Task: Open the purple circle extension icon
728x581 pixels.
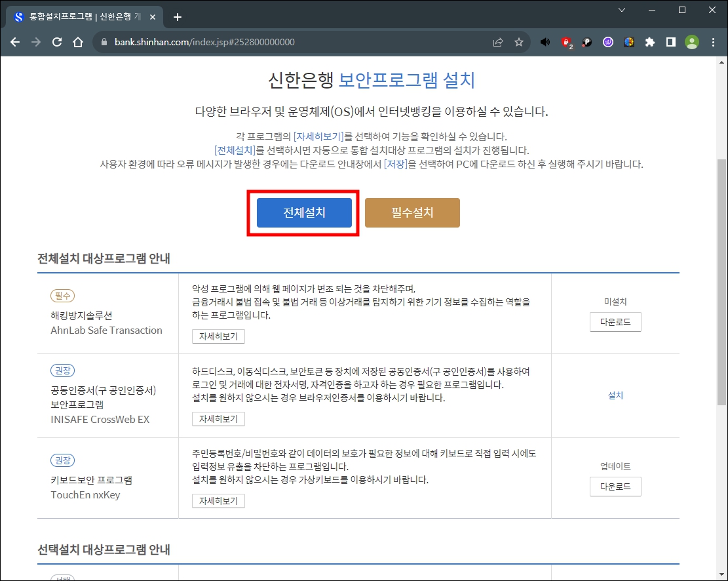Action: pyautogui.click(x=607, y=43)
